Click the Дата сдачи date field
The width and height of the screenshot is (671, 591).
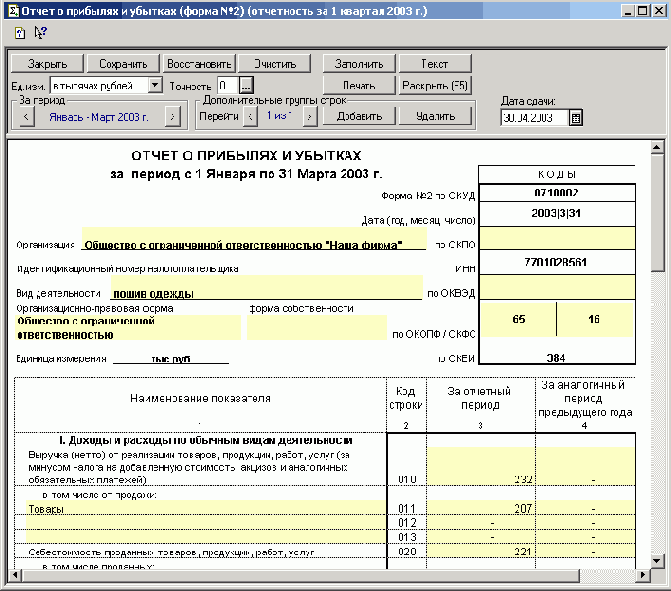534,118
